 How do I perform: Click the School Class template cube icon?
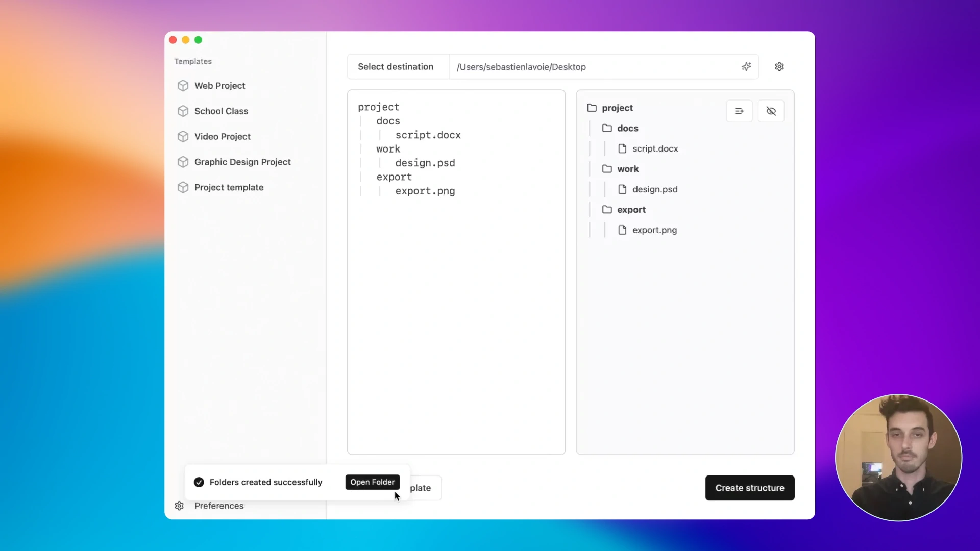pyautogui.click(x=183, y=111)
